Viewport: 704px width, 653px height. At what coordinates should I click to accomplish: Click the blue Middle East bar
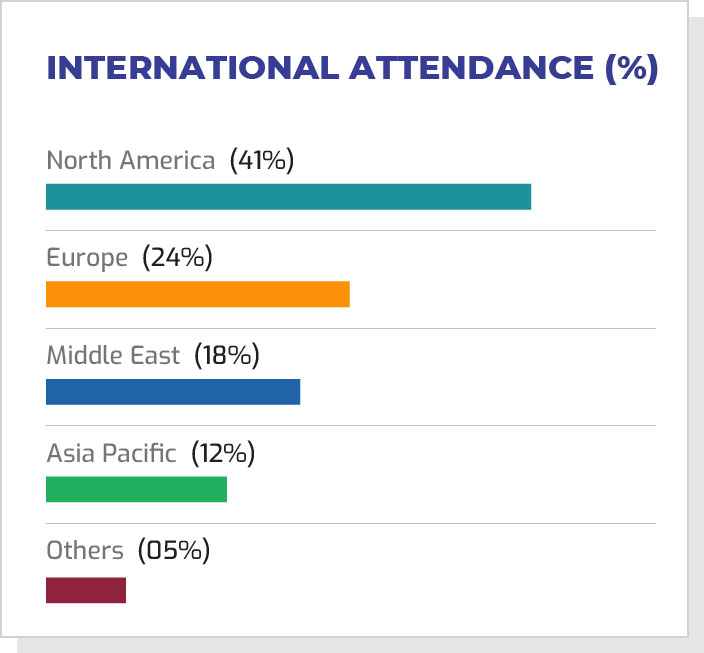[x=173, y=392]
